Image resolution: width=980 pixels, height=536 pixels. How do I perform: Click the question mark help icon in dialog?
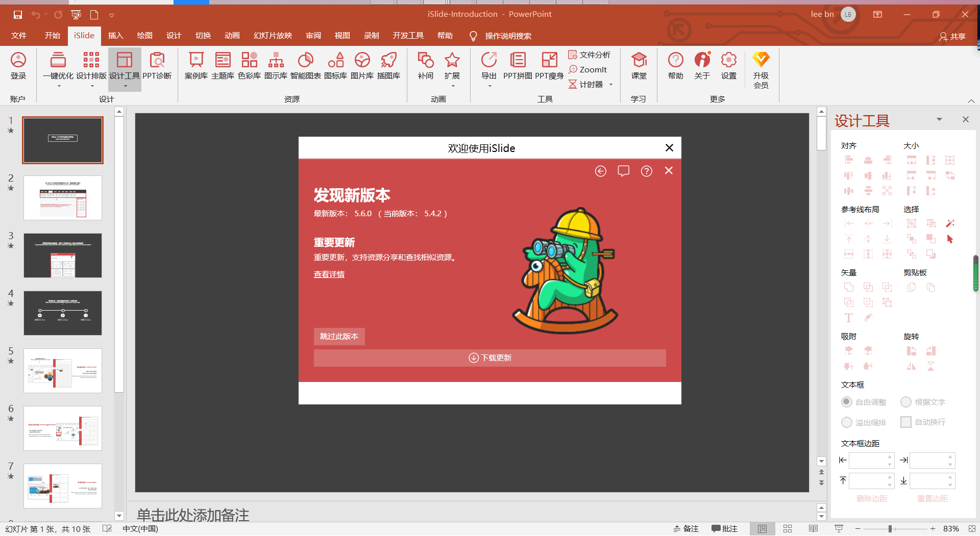click(647, 171)
